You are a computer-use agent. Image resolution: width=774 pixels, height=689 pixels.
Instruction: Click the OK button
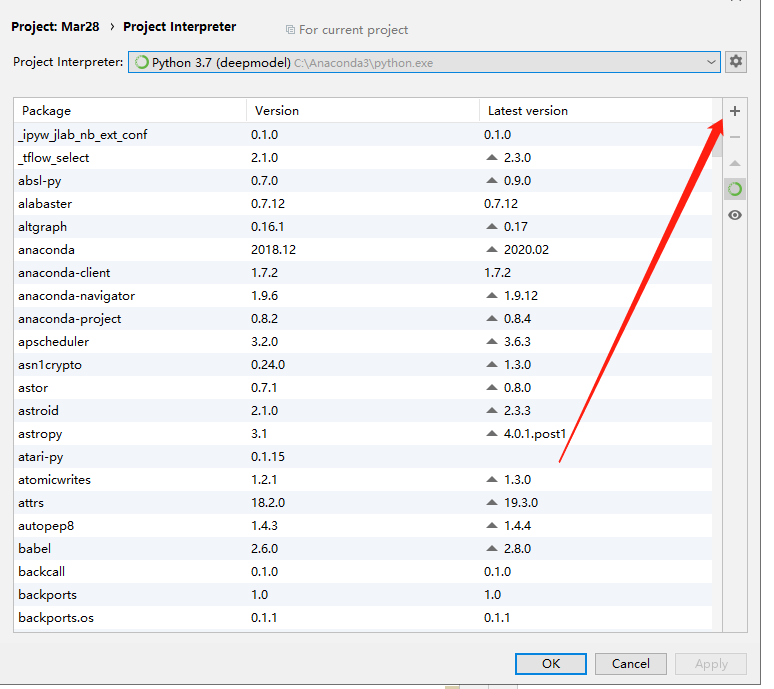[551, 664]
